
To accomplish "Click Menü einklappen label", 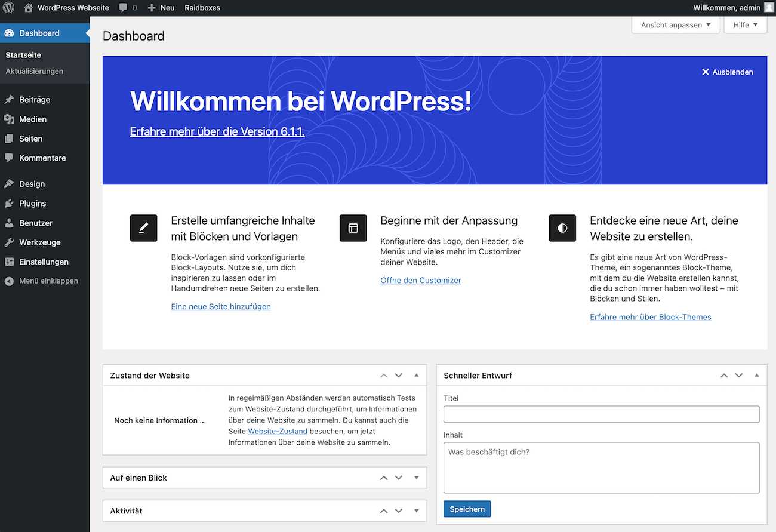I will tap(48, 281).
